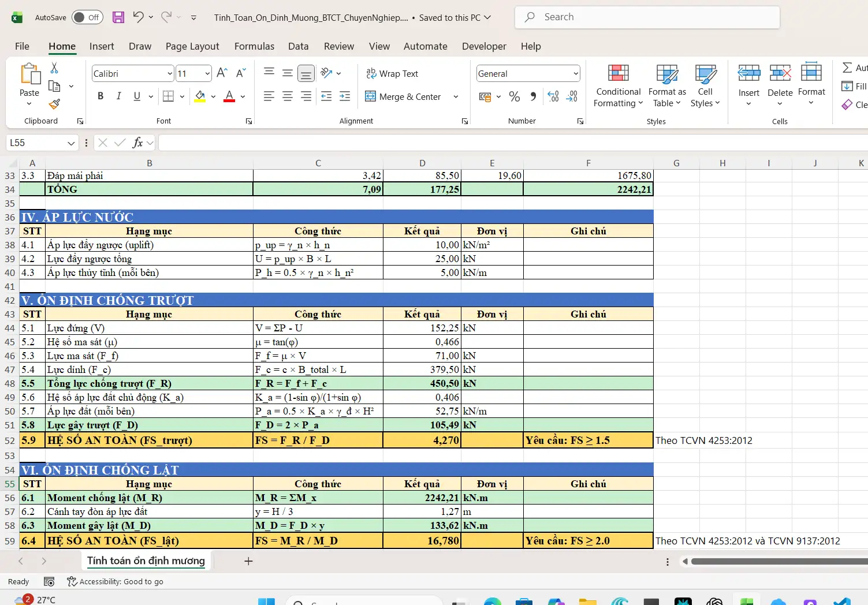This screenshot has height=605, width=868.
Task: Click the Format Painter brush icon
Action: [x=54, y=104]
